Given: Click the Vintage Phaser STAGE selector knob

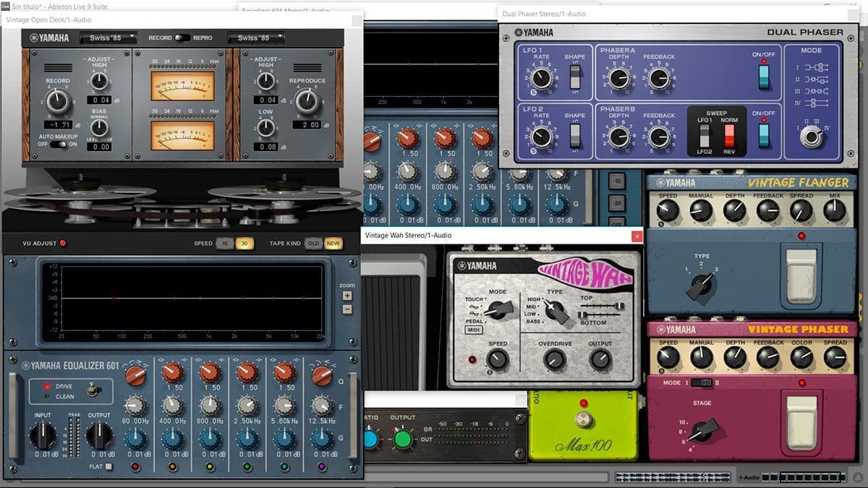Looking at the screenshot, I should [702, 432].
